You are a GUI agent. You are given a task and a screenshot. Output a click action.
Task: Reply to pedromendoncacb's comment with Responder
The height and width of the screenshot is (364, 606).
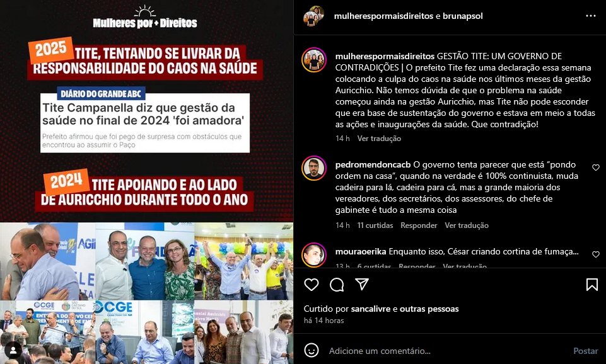pos(419,225)
